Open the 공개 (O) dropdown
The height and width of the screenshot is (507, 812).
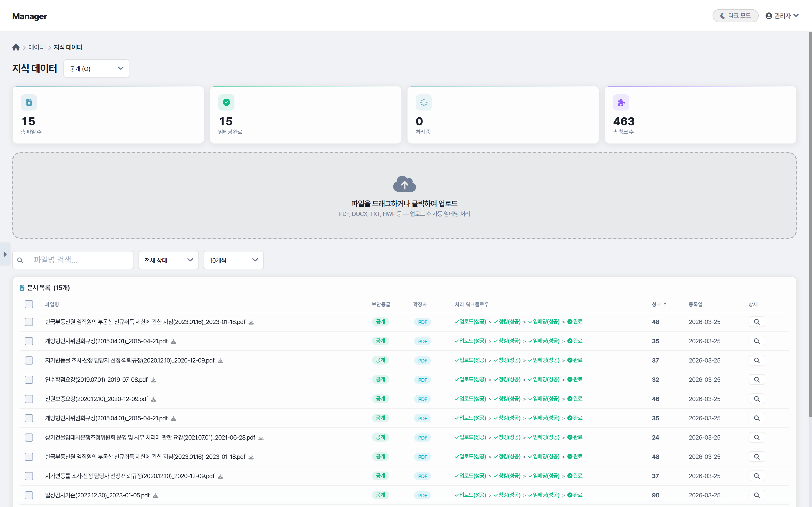point(96,69)
